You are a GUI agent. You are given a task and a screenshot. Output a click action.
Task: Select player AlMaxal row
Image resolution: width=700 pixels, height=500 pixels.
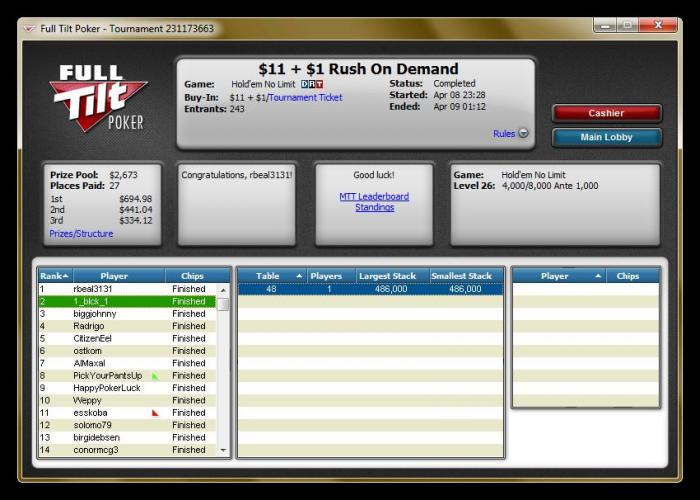coord(128,363)
